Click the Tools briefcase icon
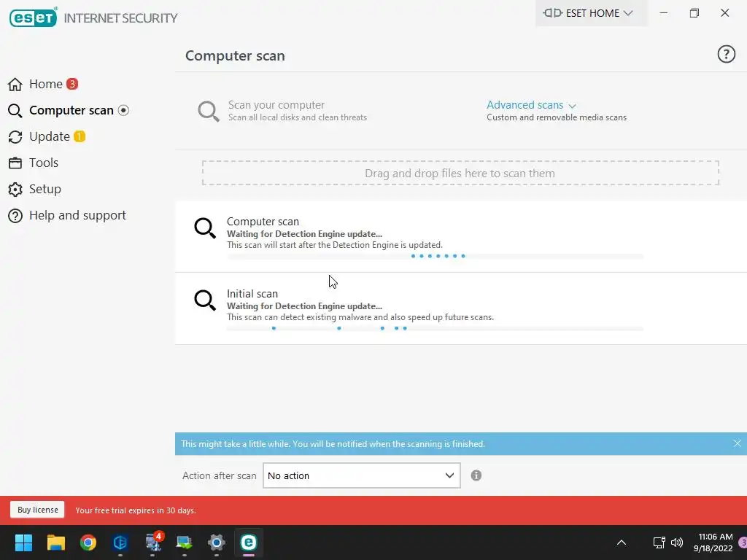The image size is (747, 560). click(x=15, y=163)
